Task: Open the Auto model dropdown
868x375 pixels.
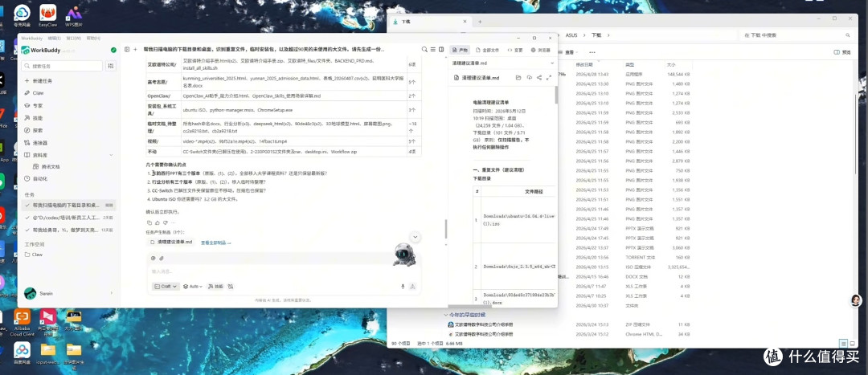Action: 193,287
